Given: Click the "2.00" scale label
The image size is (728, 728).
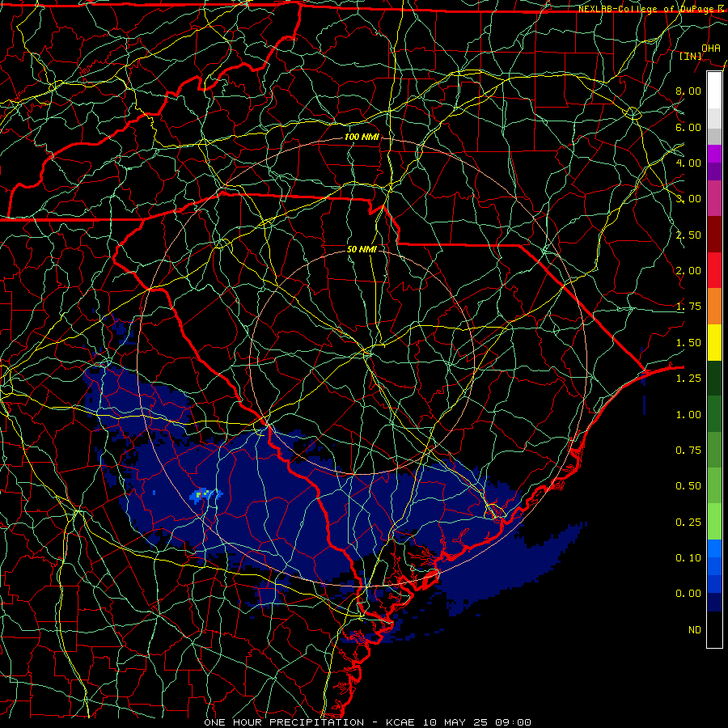Looking at the screenshot, I should pyautogui.click(x=688, y=270).
